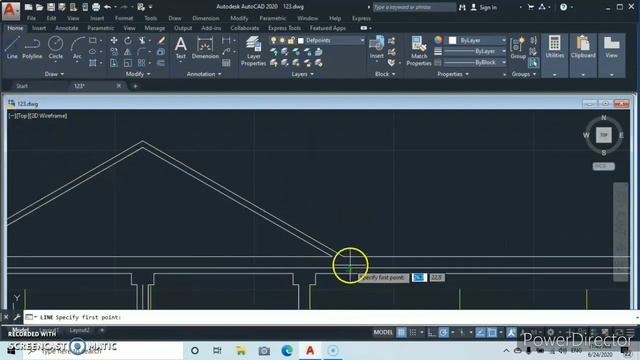640x360 pixels.
Task: Open Layer Properties manager
Action: click(253, 51)
